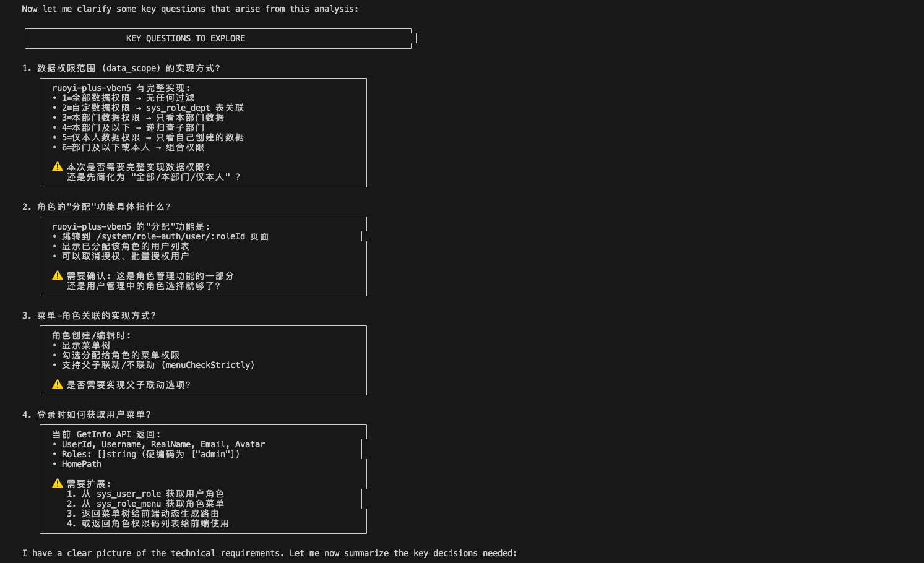Screen dimensions: 924x563
Task: Select the ruoyi-plus-vben5 text in question 2 box
Action: (92, 226)
